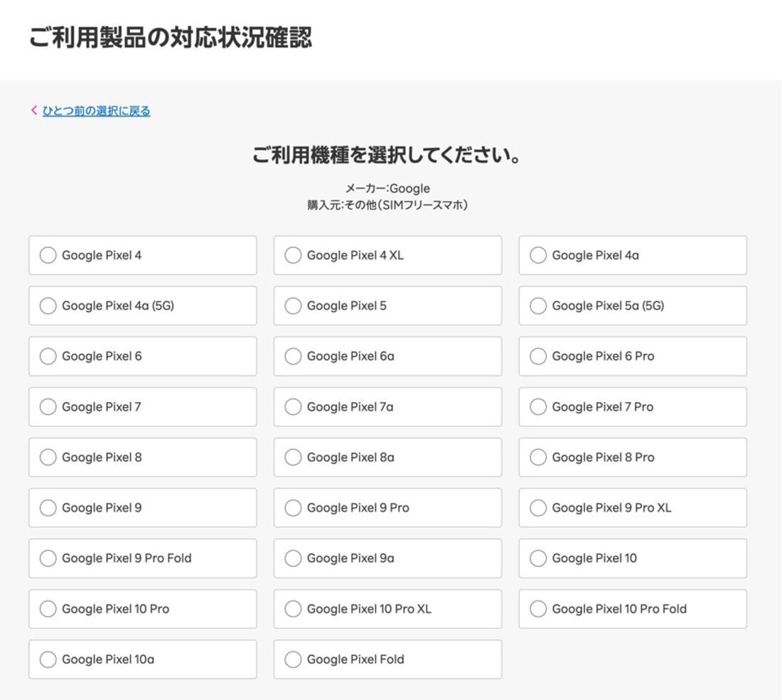Choose the Google Pixel 7 option
Screen dimensions: 782x700
[x=143, y=406]
